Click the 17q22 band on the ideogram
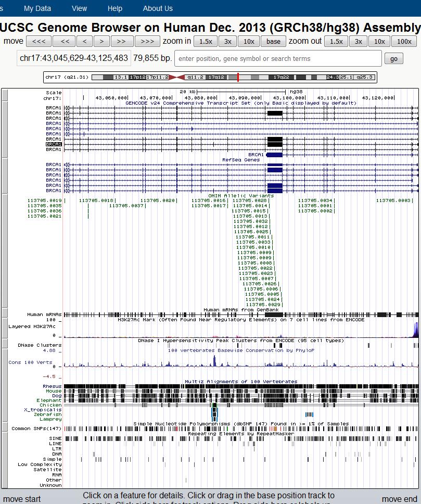Image resolution: width=421 pixels, height=504 pixels. 281,77
